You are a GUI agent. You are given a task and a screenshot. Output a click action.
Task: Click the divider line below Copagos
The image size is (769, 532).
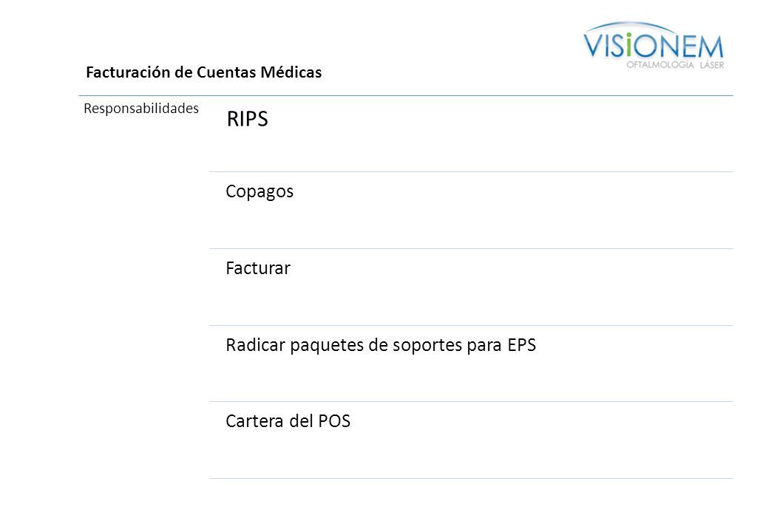(x=471, y=249)
